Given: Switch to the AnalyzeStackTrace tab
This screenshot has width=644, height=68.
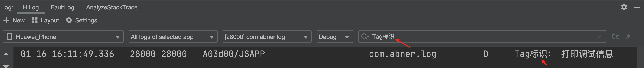Looking at the screenshot, I should [x=112, y=7].
